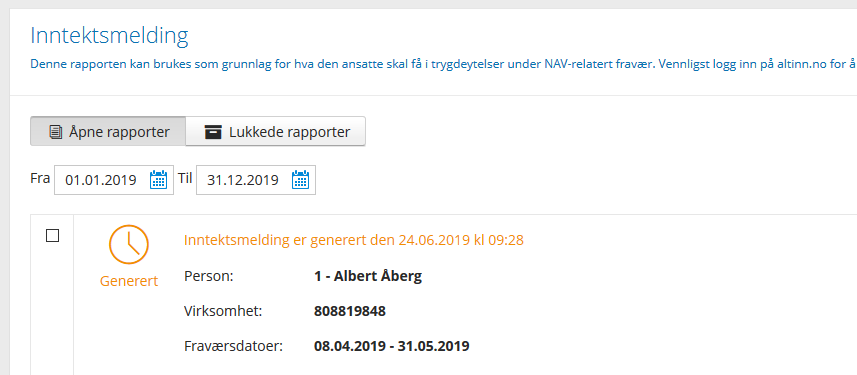Select the Åpne rapporter tab
Viewport: 857px width, 375px height.
coord(108,131)
